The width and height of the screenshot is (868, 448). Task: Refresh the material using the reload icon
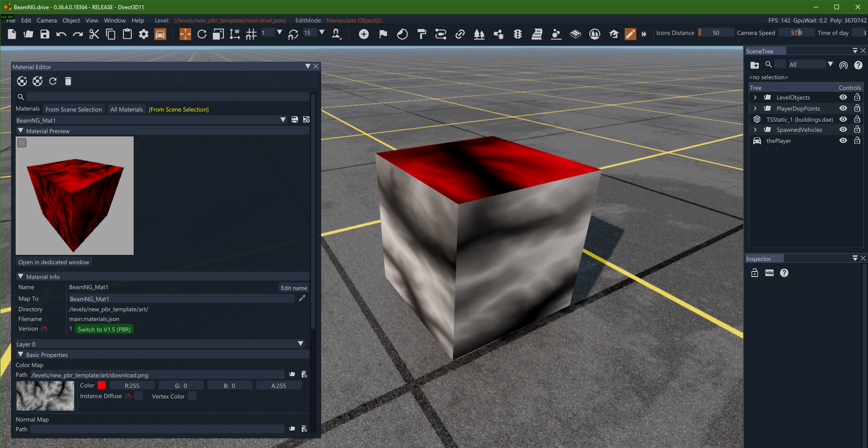pyautogui.click(x=53, y=82)
